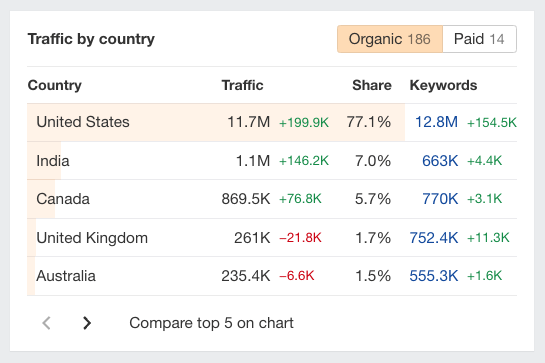Click India keywords change +4.4K
Screen dimensions: 545x363
coord(484,161)
